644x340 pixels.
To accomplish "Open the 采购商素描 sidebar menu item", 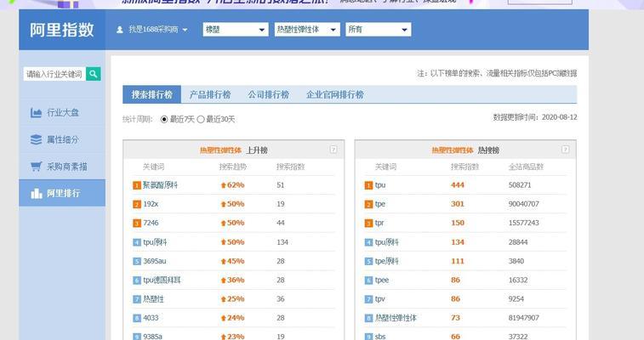I will pos(62,167).
